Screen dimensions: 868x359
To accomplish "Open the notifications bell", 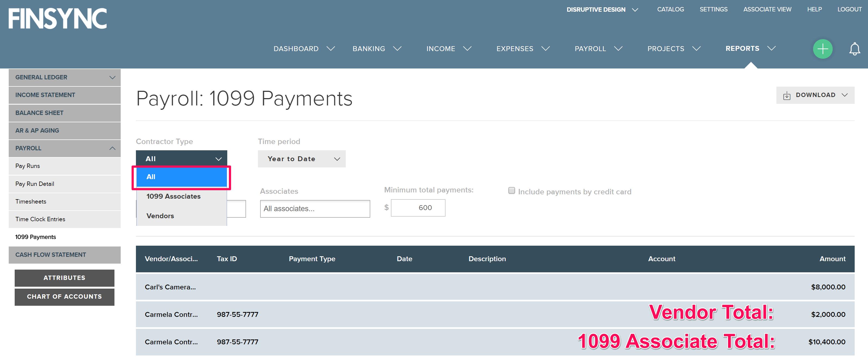I will 854,49.
